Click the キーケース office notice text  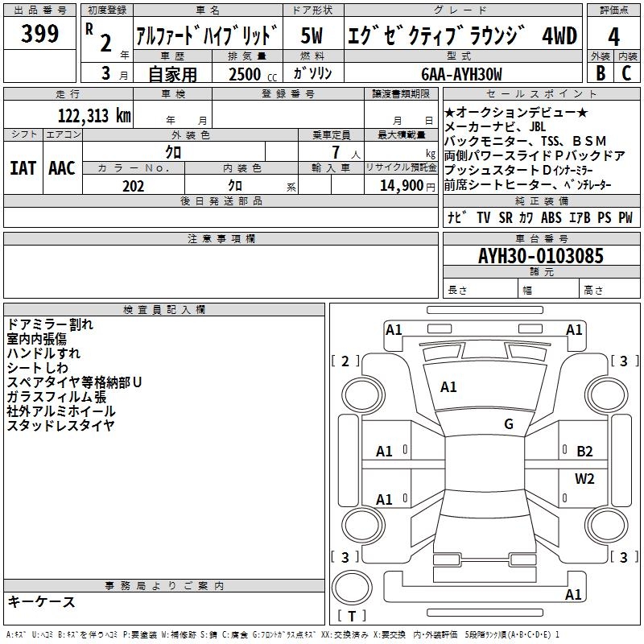[x=41, y=602]
